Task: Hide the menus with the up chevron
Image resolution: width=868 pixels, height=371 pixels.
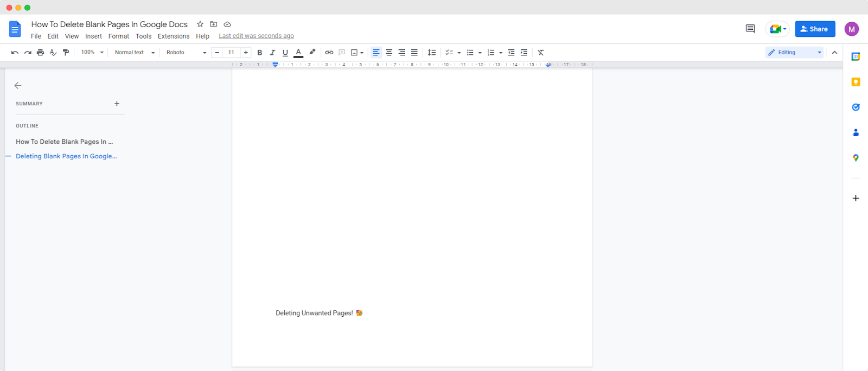Action: click(834, 53)
